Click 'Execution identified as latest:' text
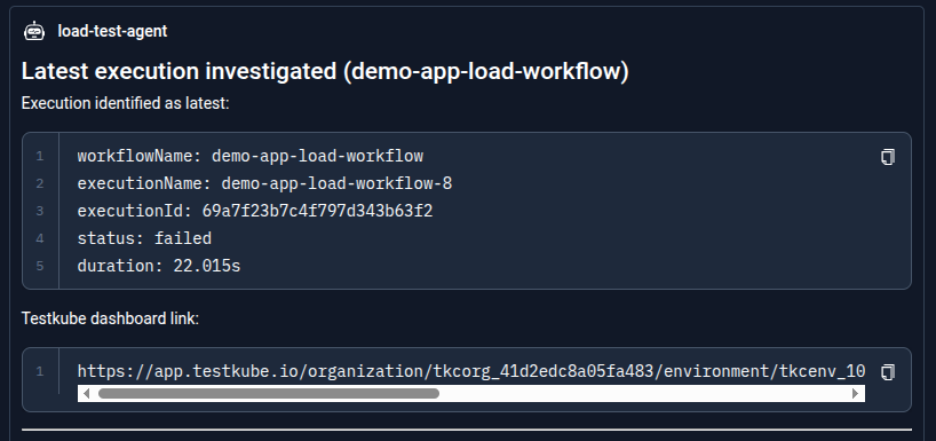Image resolution: width=936 pixels, height=441 pixels. point(125,103)
